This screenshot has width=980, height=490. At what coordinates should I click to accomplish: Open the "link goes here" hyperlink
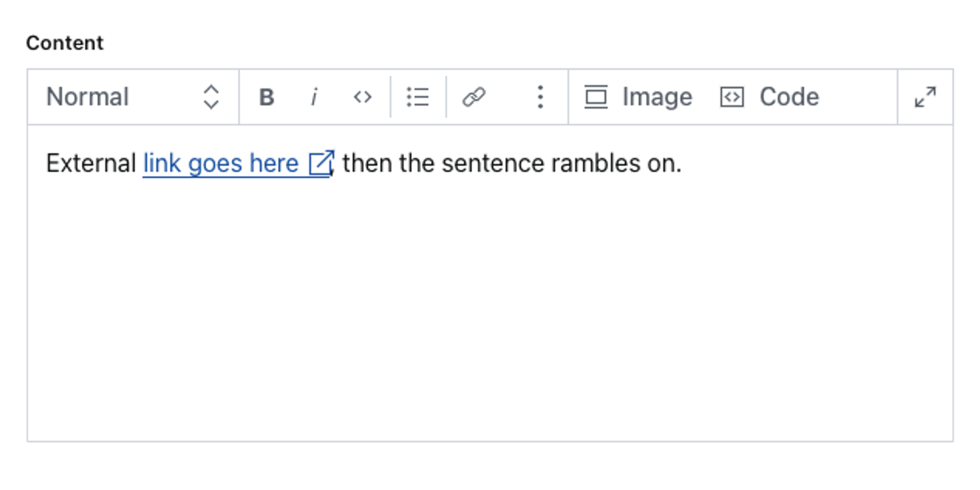220,164
